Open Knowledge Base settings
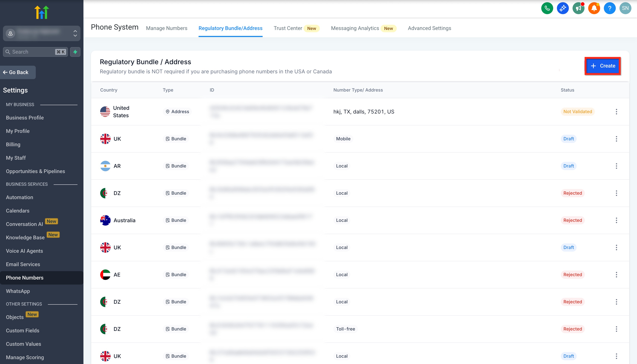This screenshot has width=637, height=364. tap(25, 237)
